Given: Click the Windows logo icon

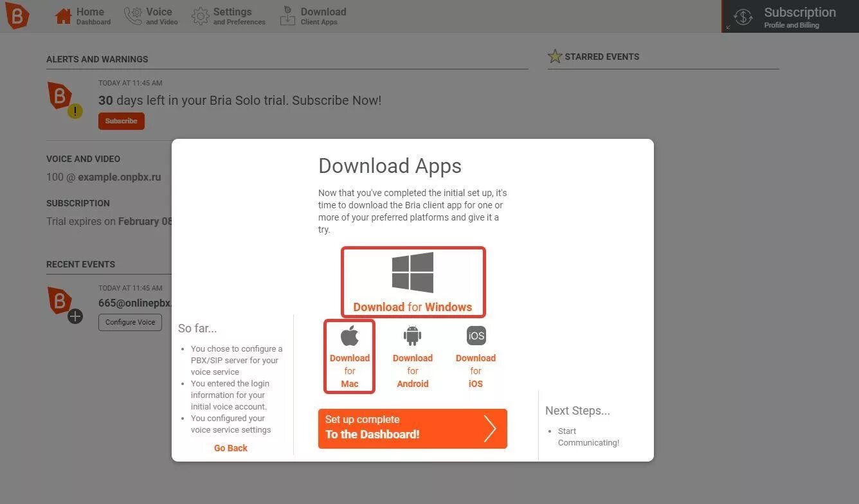Looking at the screenshot, I should [x=413, y=273].
